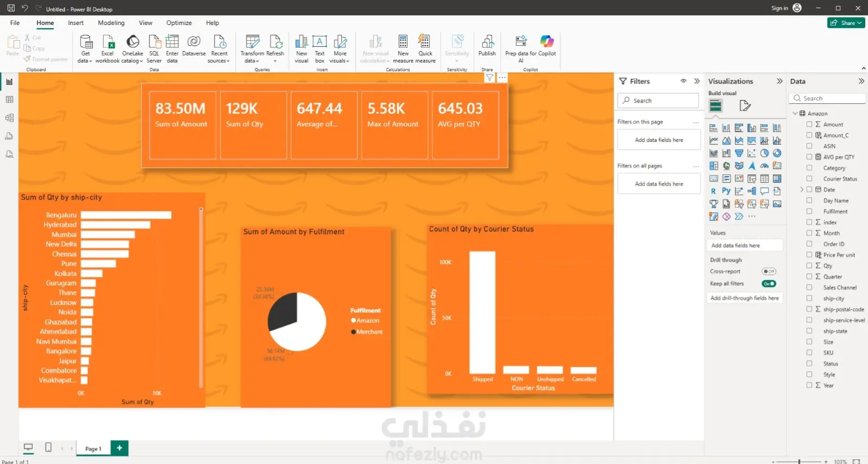Open Copilot from the ribbon
The image size is (868, 464).
click(547, 46)
